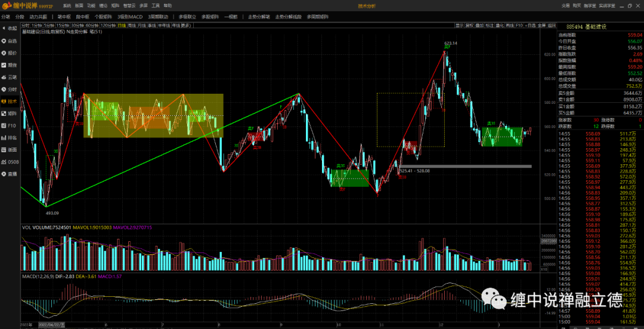Toggle the 多级联立 toolbar option

click(188, 17)
